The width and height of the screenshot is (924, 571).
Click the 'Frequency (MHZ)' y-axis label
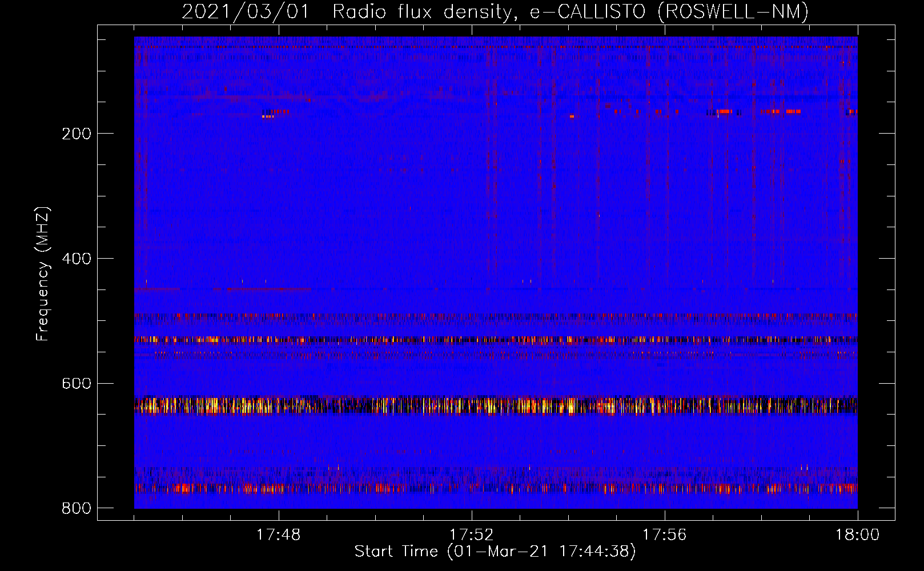point(43,274)
